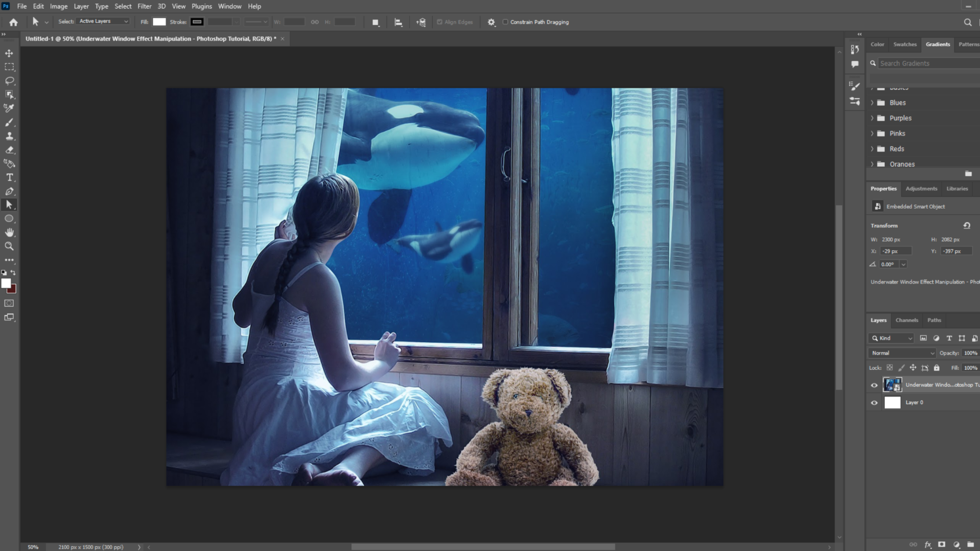Swap foreground and background colors
980x551 pixels.
(x=13, y=273)
